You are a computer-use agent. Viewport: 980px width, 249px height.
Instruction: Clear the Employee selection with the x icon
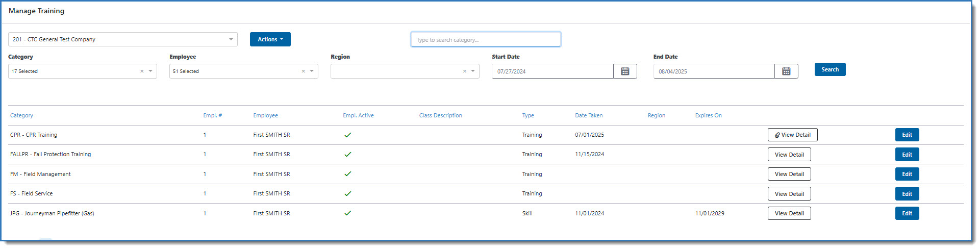click(303, 71)
